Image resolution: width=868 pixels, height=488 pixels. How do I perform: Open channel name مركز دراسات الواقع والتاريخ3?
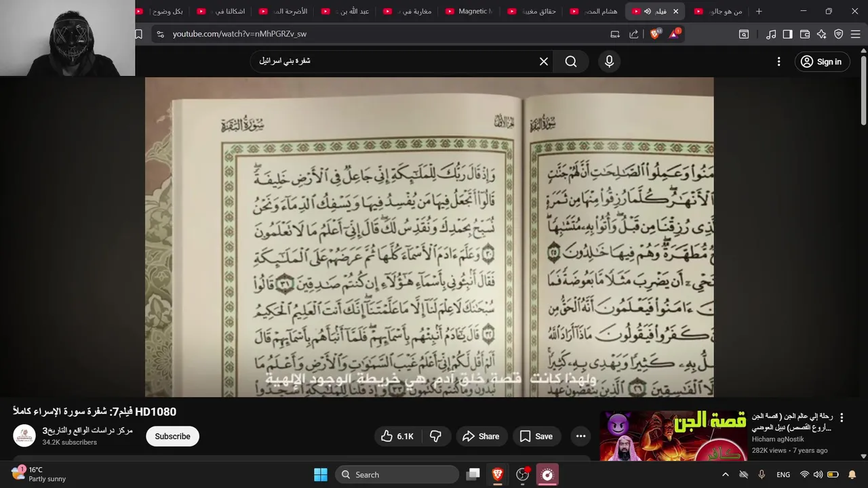[87, 430]
